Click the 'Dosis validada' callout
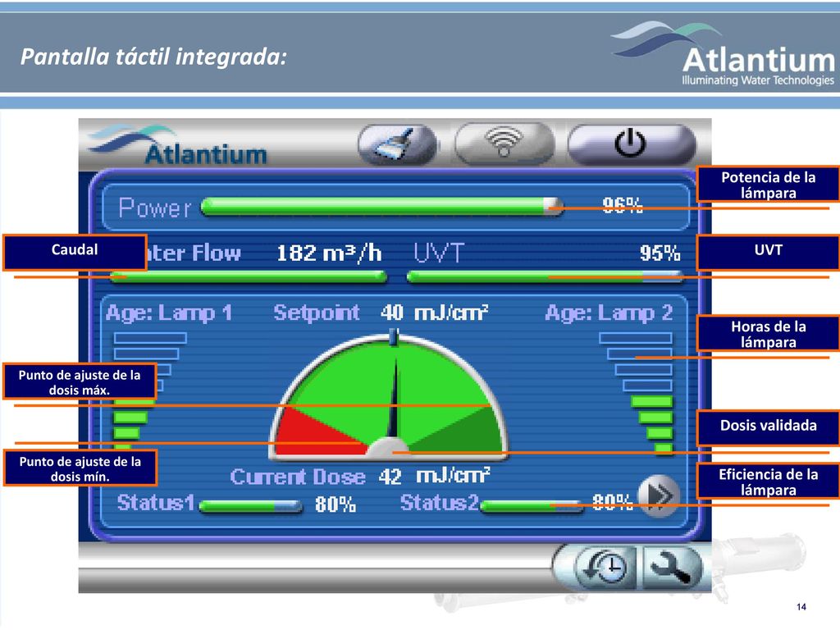This screenshot has height=630, width=840. [768, 427]
